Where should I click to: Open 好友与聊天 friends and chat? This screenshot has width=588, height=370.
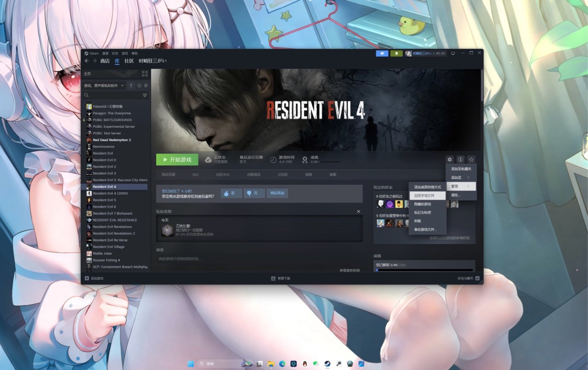469,279
